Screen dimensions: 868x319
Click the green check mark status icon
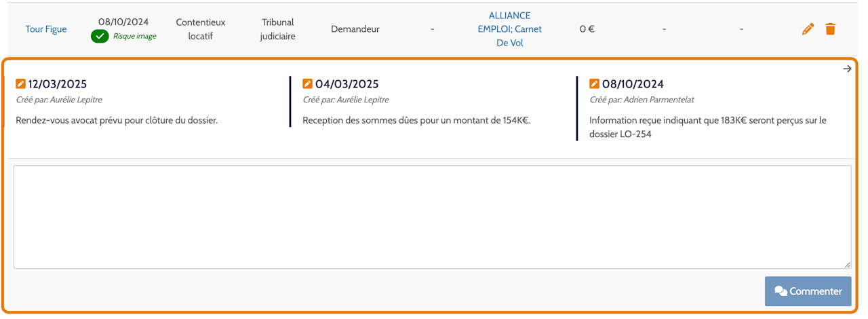(100, 36)
